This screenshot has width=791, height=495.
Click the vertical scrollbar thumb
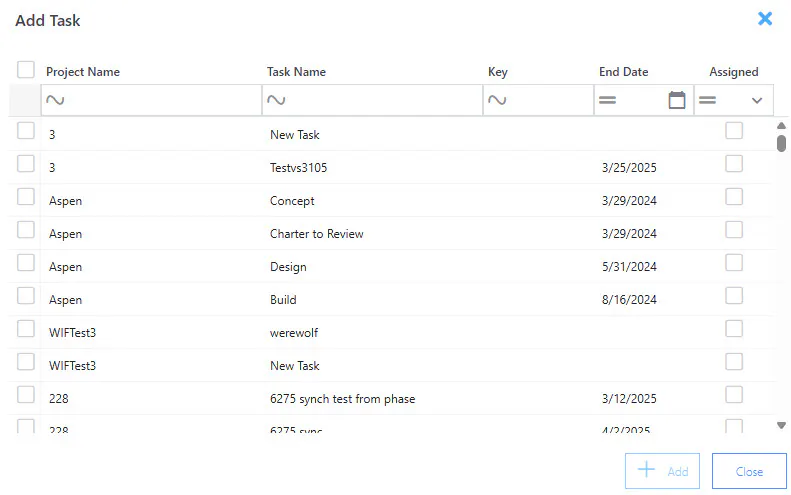coord(781,143)
